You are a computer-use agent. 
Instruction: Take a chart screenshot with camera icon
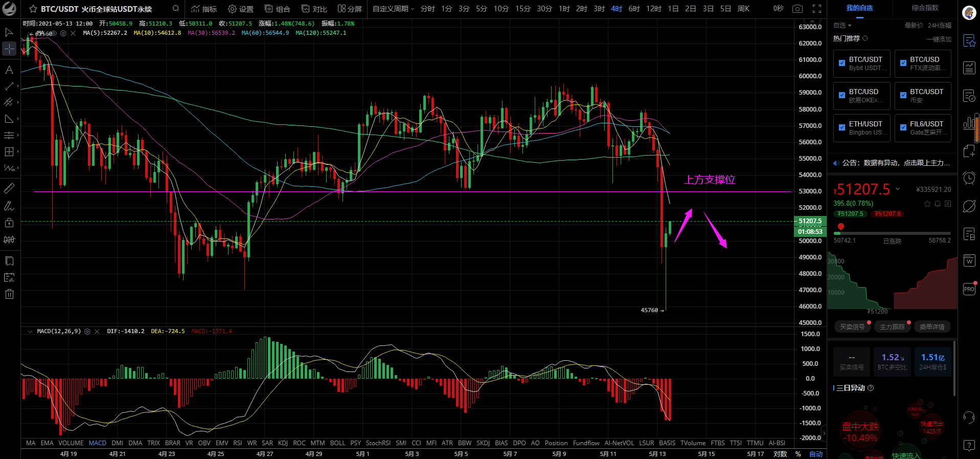click(x=797, y=9)
